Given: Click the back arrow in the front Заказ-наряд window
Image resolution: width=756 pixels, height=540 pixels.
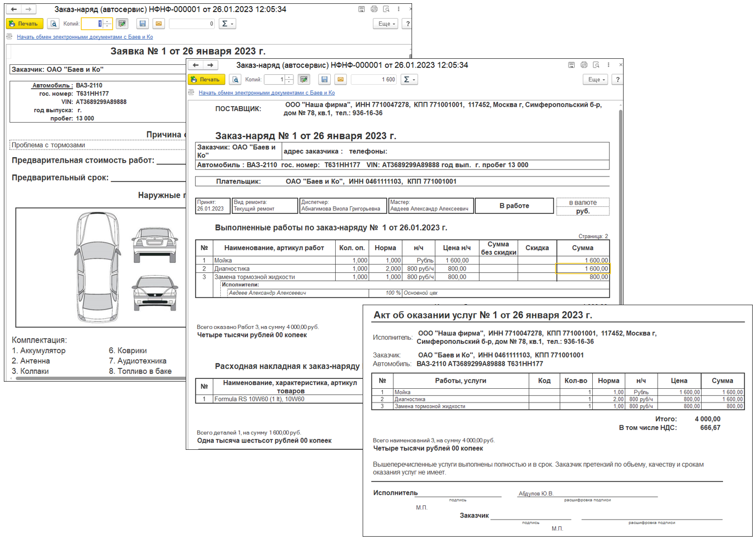Looking at the screenshot, I should (x=196, y=65).
